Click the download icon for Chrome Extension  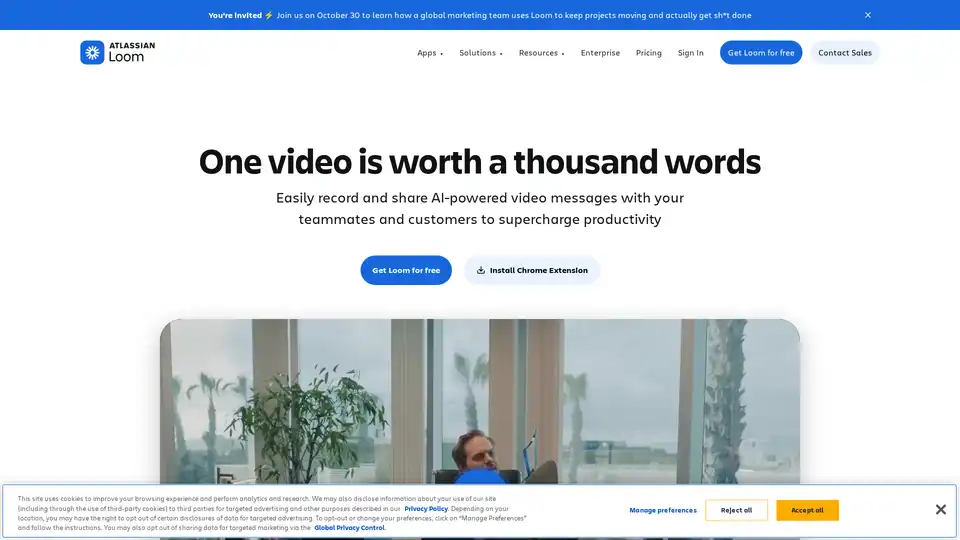coord(481,270)
